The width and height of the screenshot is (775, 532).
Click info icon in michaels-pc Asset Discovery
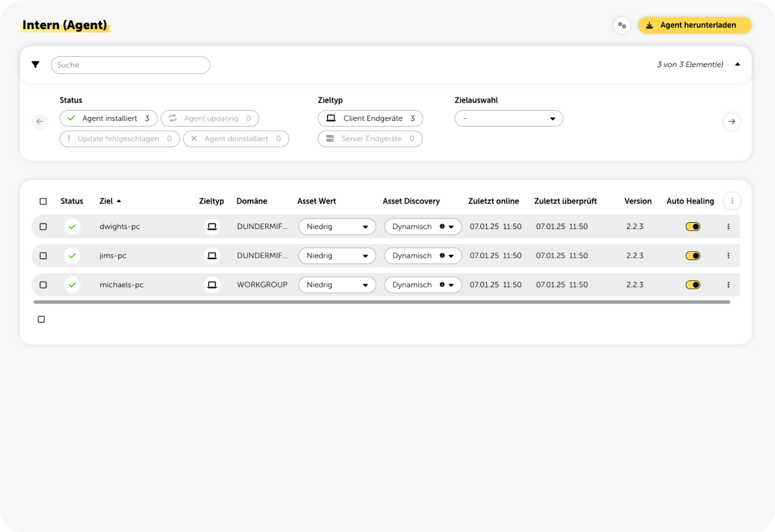tap(442, 285)
